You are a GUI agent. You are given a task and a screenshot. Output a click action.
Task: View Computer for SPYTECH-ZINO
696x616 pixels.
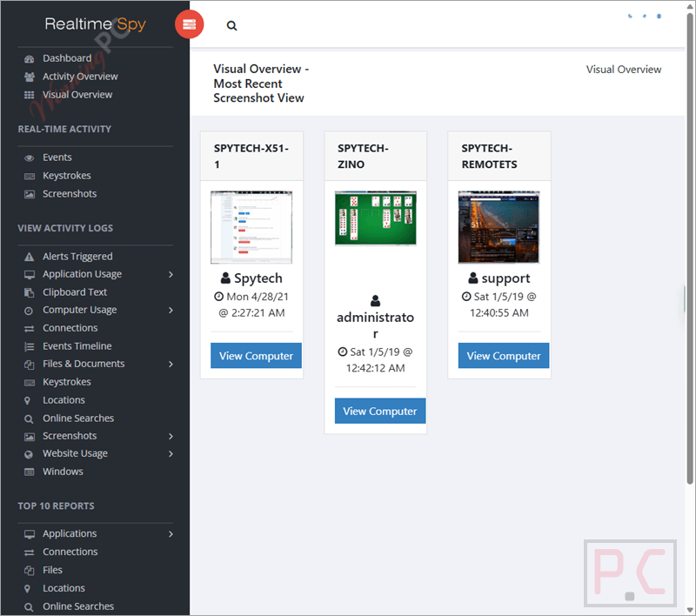(x=380, y=411)
